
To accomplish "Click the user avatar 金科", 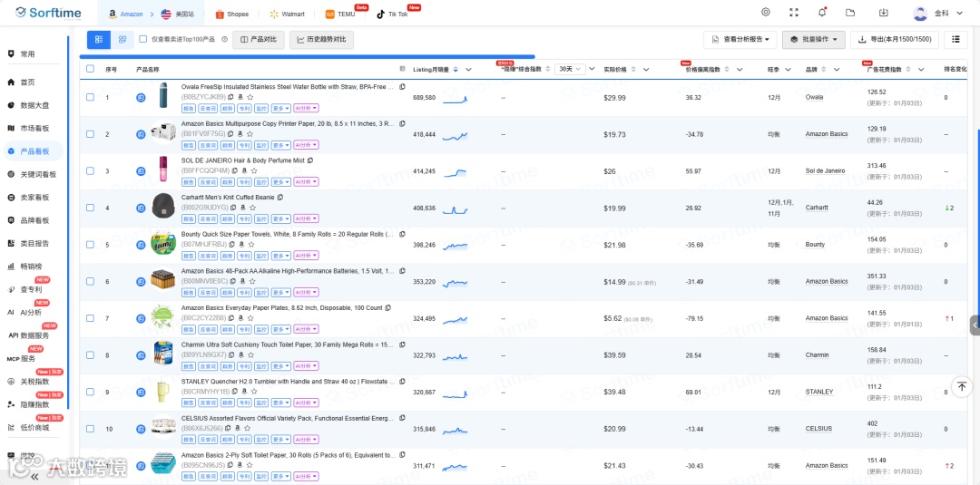I will (919, 13).
